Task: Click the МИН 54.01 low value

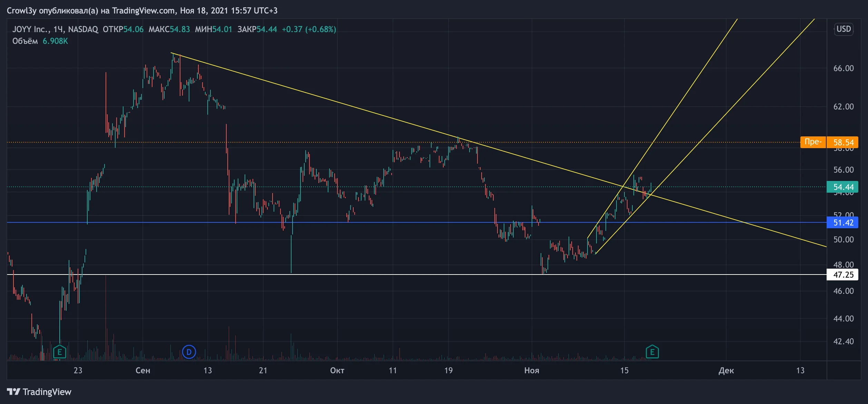Action: coord(214,29)
